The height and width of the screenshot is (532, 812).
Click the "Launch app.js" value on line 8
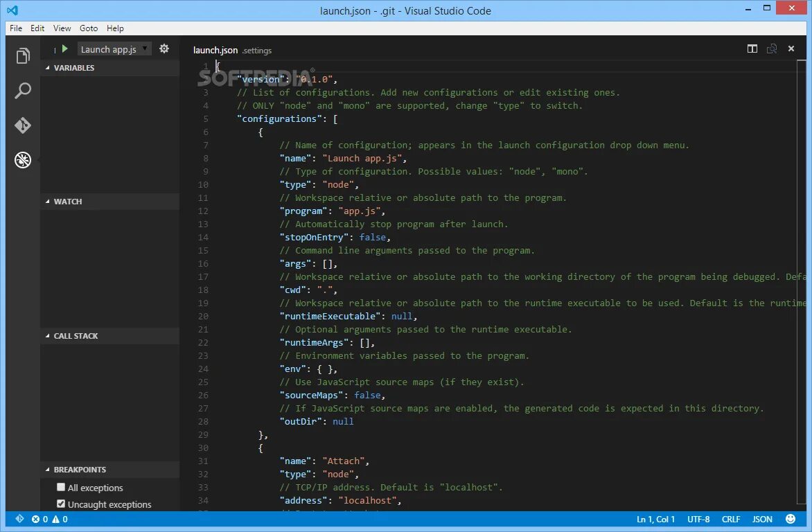pos(362,158)
